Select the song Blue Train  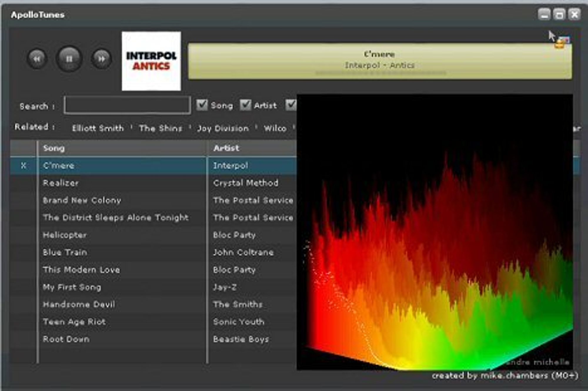click(65, 252)
